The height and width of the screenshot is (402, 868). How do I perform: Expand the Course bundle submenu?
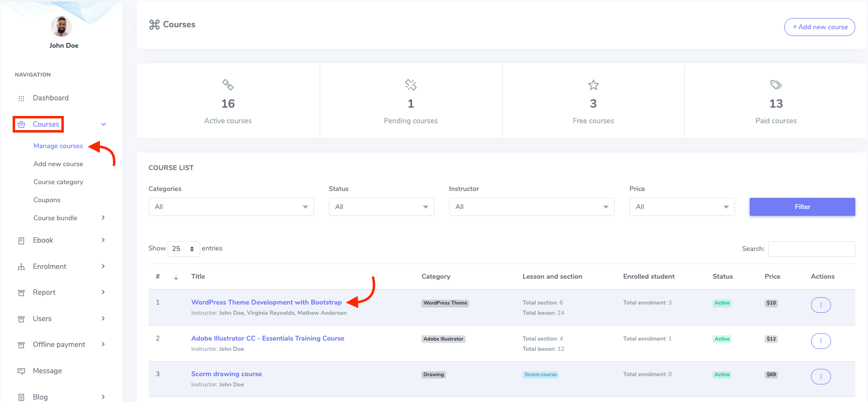pyautogui.click(x=103, y=218)
